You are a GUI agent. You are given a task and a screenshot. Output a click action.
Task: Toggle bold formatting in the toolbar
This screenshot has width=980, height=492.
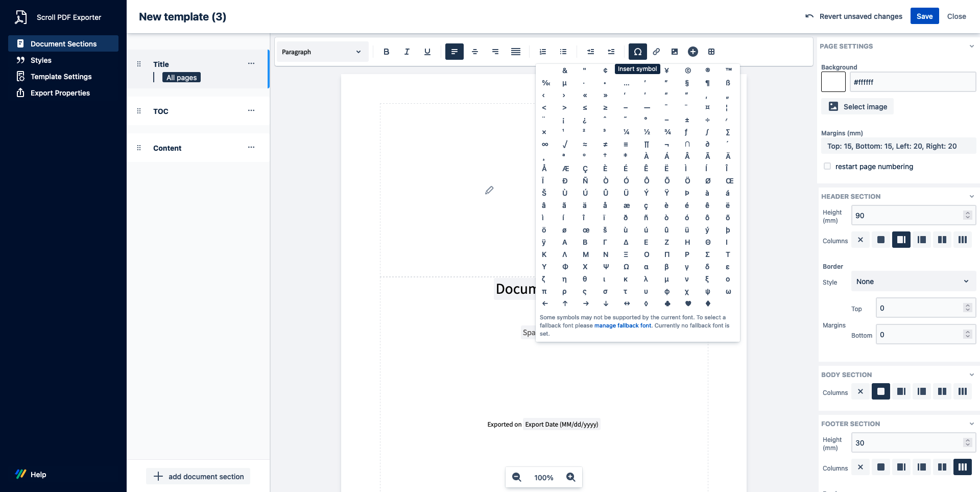pyautogui.click(x=386, y=52)
